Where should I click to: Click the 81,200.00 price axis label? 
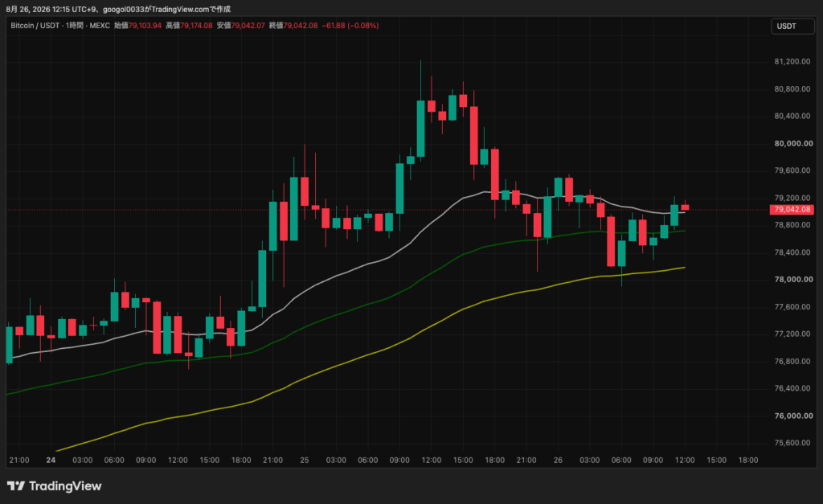pos(792,61)
